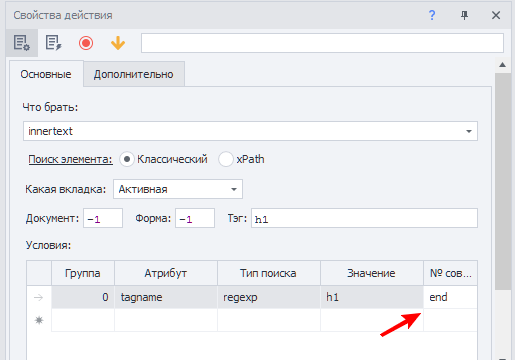This screenshot has height=360, width=515.
Task: Open the quick edit list icon with lightning
Action: [x=53, y=43]
